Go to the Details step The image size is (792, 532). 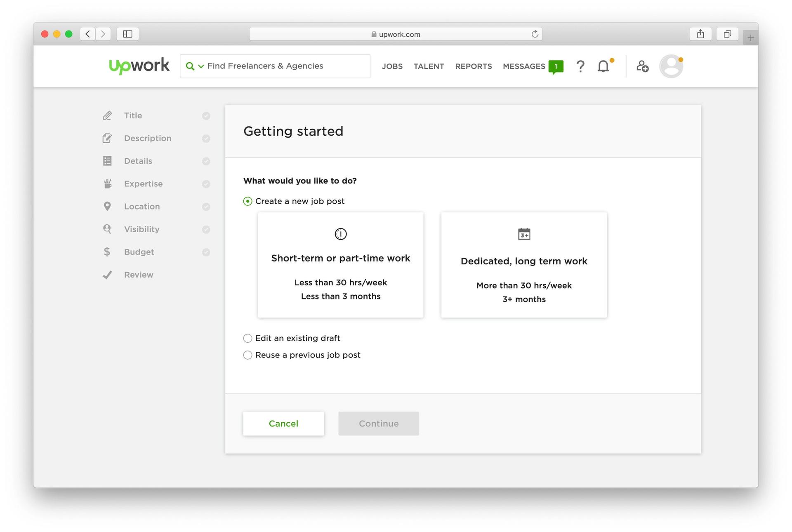[x=138, y=161]
